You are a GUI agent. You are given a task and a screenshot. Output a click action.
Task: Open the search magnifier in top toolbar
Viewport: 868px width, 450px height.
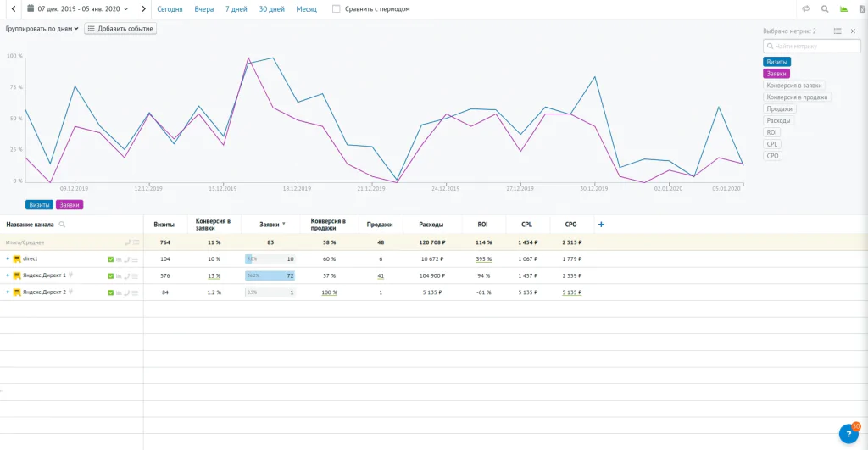(825, 8)
